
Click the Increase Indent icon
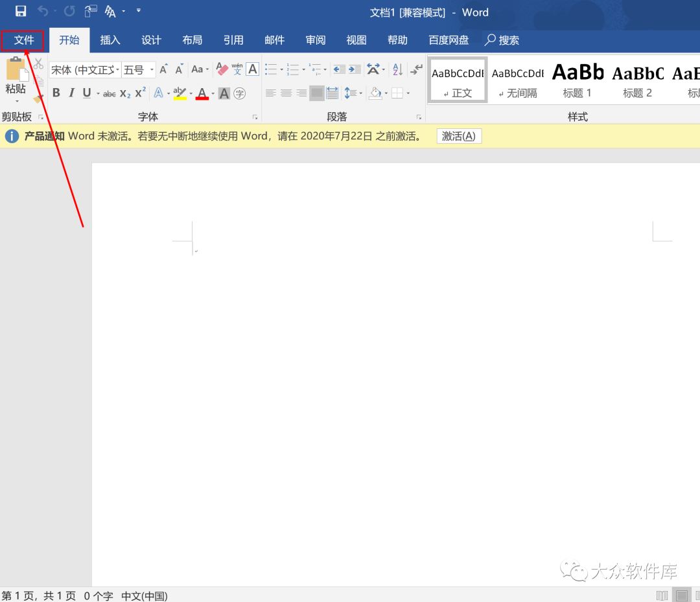coord(355,69)
